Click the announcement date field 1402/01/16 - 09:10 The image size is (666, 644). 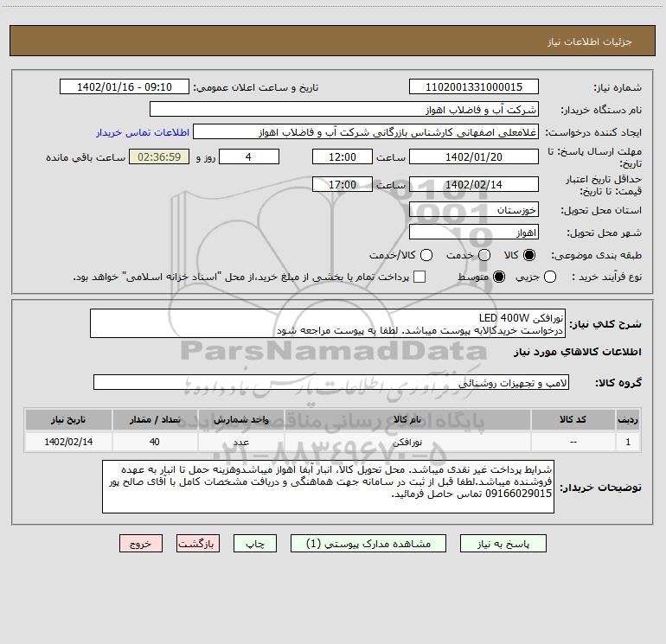click(124, 87)
